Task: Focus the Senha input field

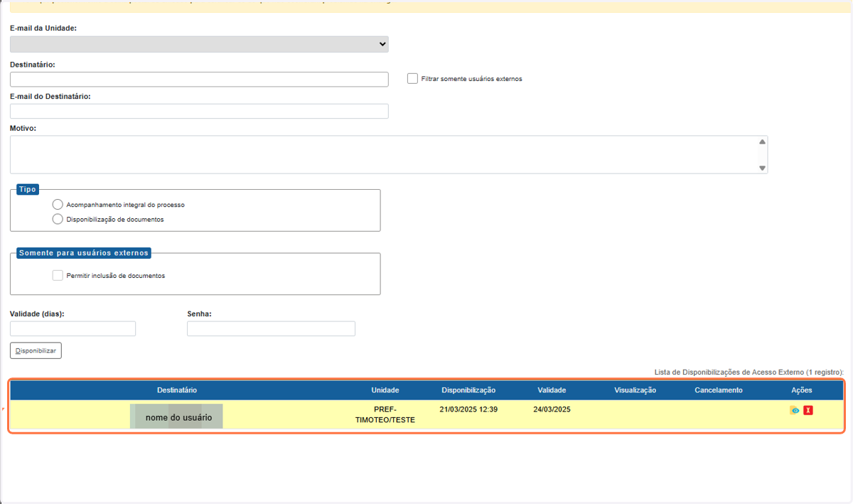Action: (x=271, y=328)
